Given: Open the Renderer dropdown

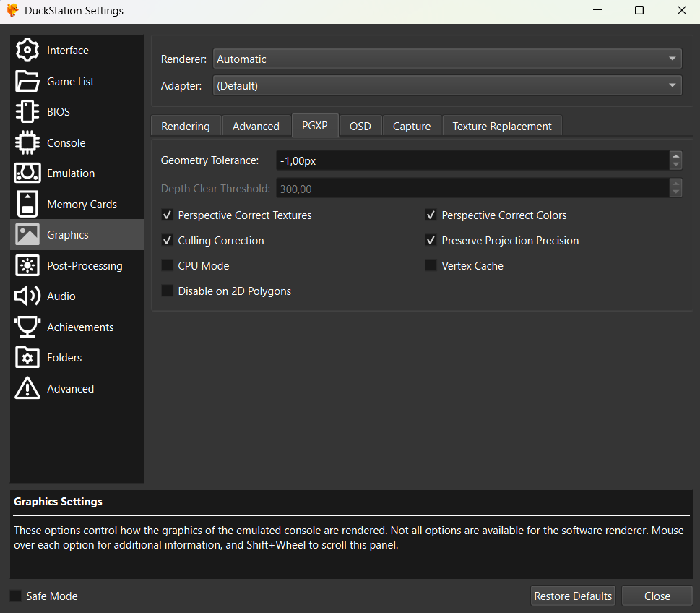Looking at the screenshot, I should tap(447, 59).
